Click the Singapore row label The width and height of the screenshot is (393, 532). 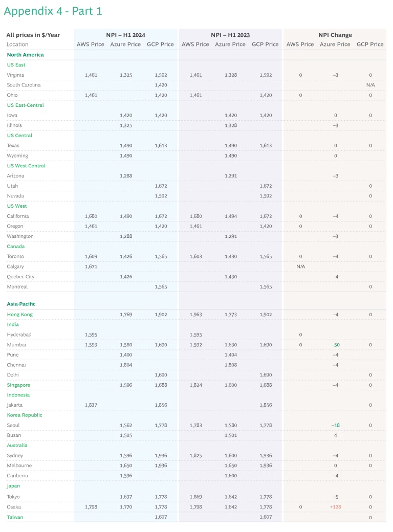[18, 385]
